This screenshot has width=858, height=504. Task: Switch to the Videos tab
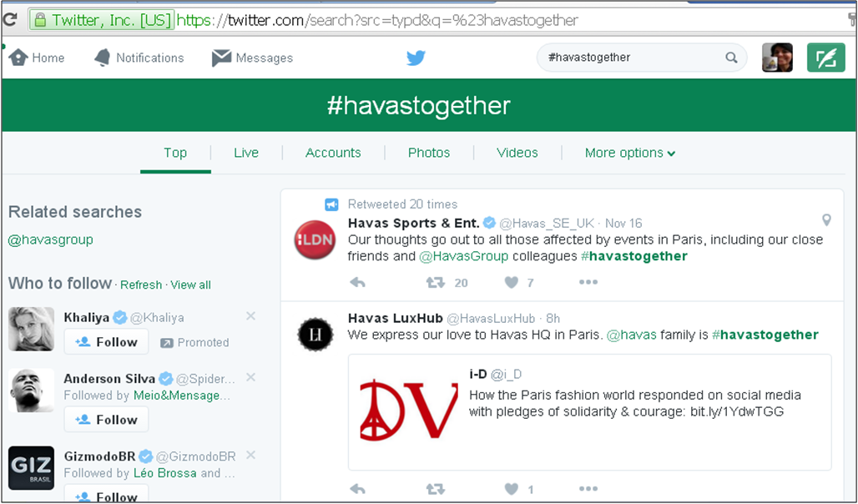tap(517, 153)
